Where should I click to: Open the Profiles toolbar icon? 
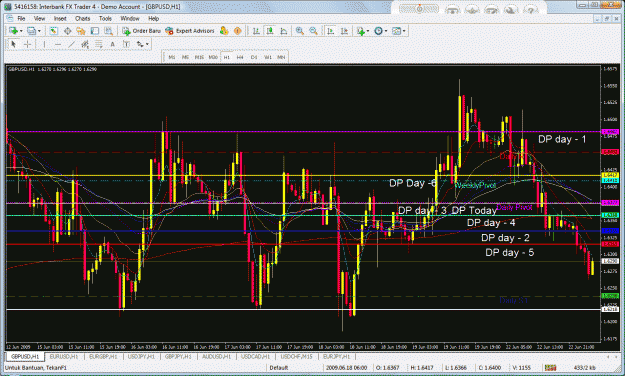point(31,31)
